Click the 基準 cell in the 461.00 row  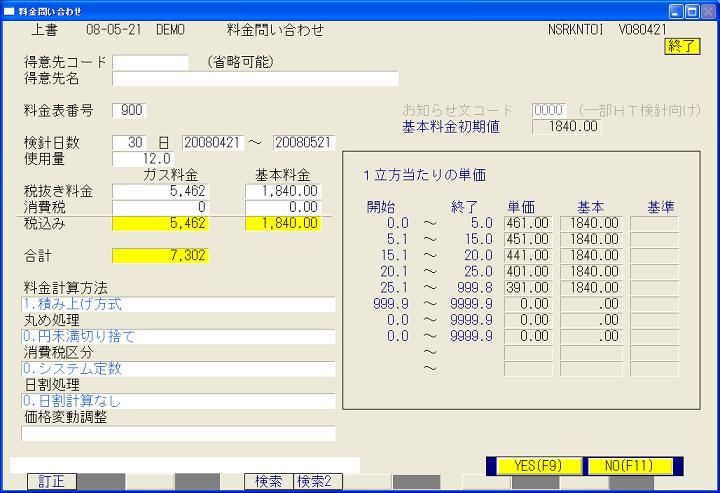point(654,224)
